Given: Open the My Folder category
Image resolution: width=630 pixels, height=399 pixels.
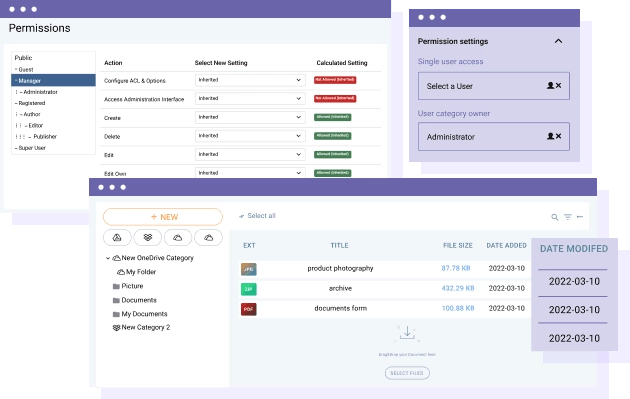Looking at the screenshot, I should pos(141,272).
